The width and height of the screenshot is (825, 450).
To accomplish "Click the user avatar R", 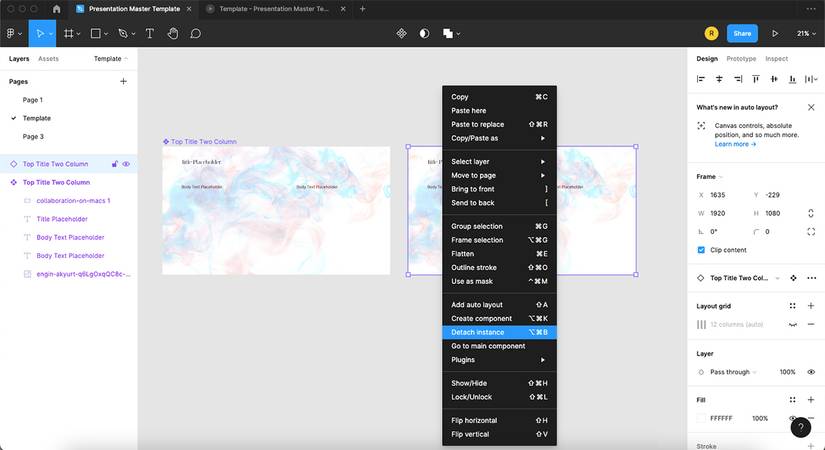I will pyautogui.click(x=711, y=33).
